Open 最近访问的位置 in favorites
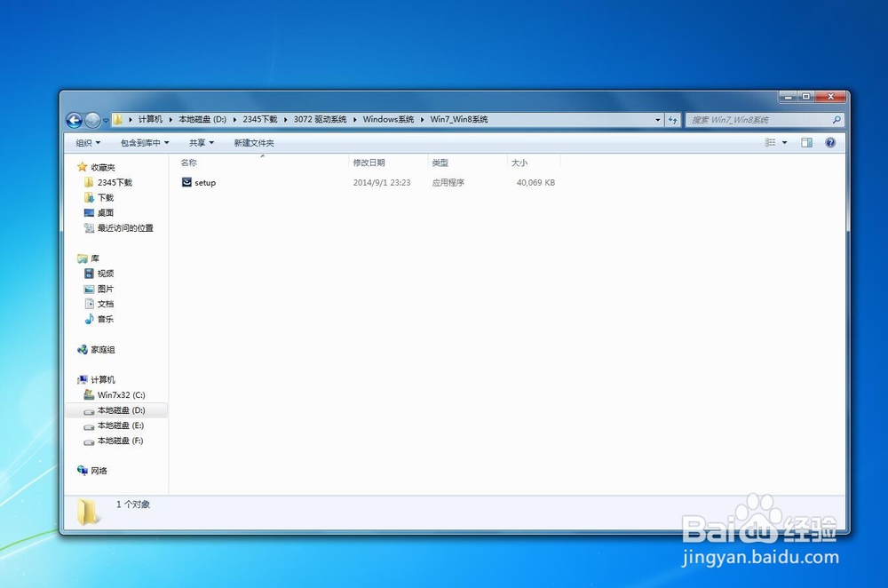Image resolution: width=888 pixels, height=588 pixels. pos(125,227)
